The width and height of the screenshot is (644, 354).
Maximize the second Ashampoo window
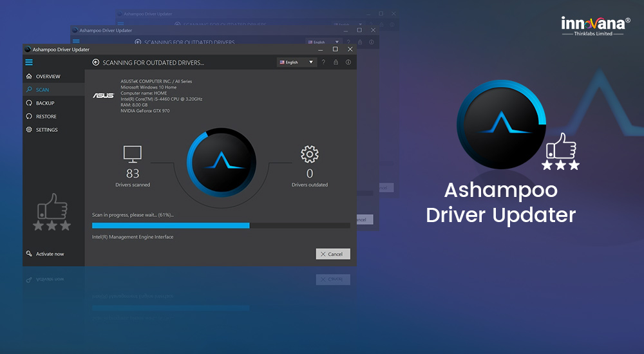click(x=359, y=30)
